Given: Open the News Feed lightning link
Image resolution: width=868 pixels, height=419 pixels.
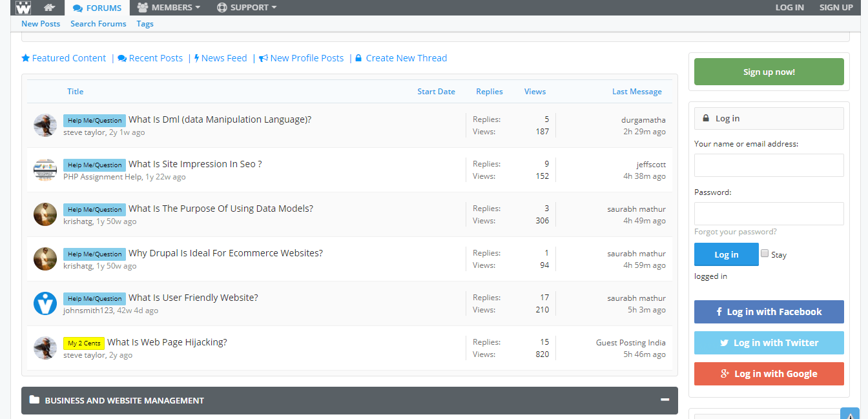Looking at the screenshot, I should (x=220, y=58).
